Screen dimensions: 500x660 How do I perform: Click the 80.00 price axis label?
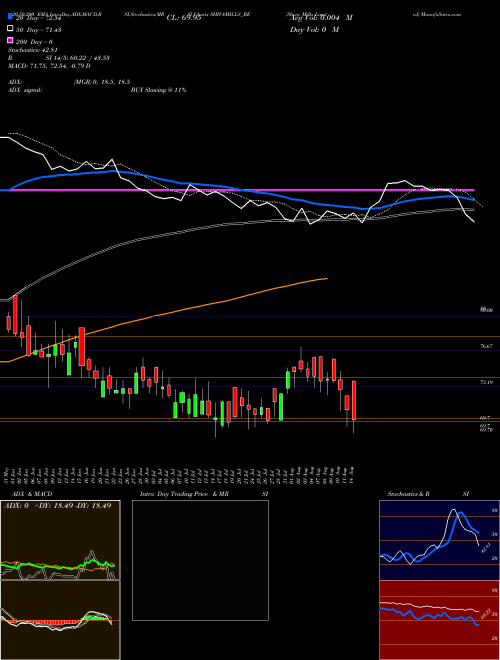486,310
